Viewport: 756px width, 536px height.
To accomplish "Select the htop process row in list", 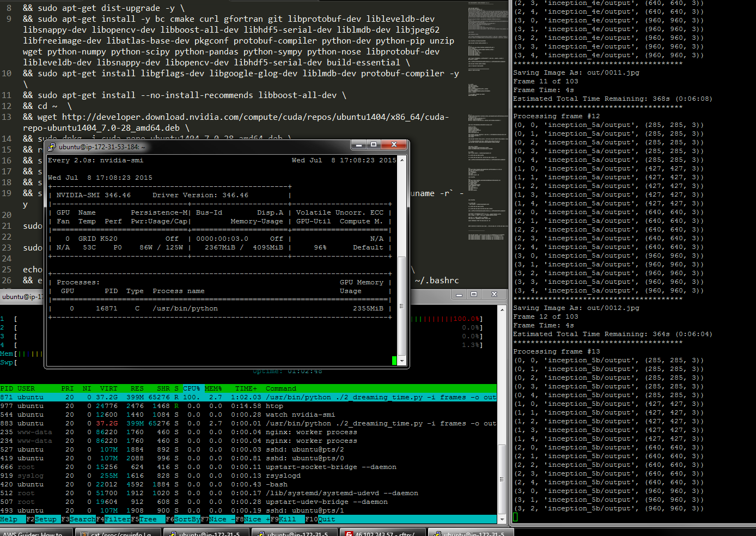I will [x=248, y=406].
